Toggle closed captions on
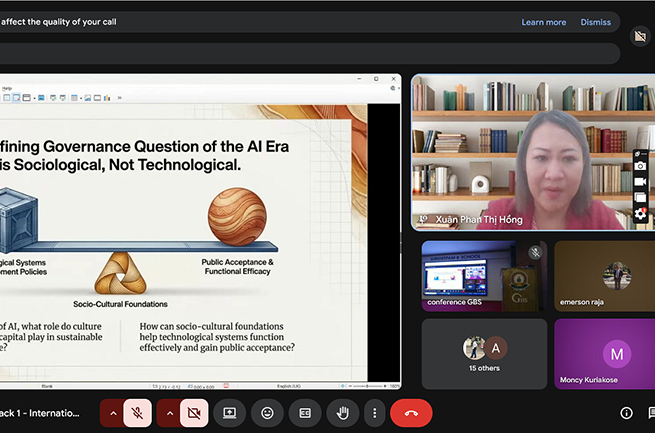655x433 pixels. [305, 412]
